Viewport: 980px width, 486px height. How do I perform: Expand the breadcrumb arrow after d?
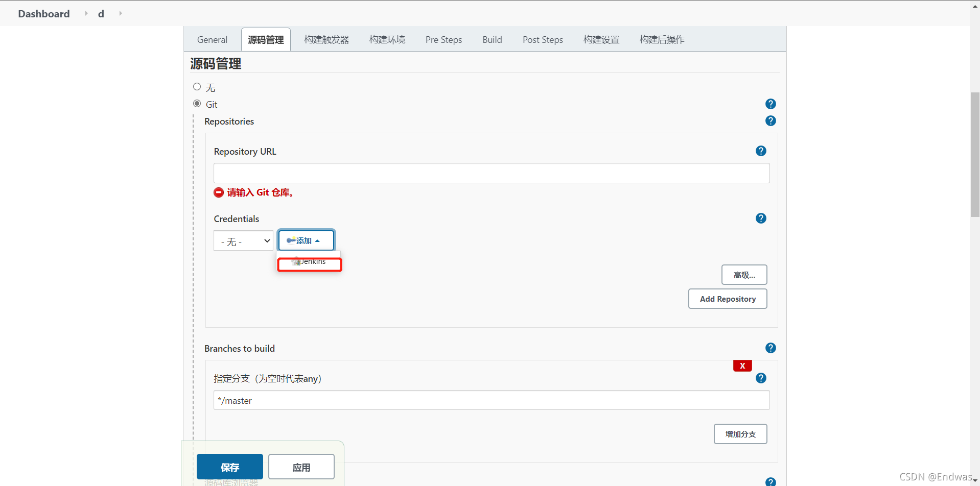click(121, 13)
